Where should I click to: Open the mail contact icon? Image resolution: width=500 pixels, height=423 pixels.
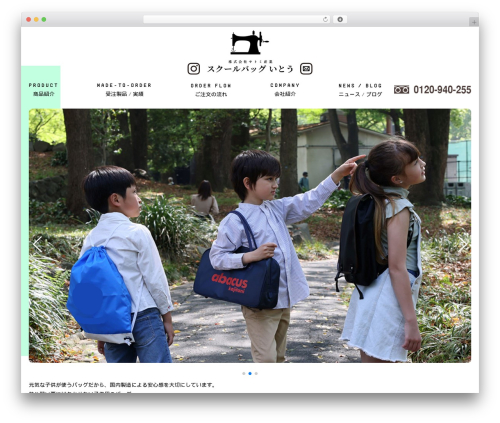pos(306,69)
